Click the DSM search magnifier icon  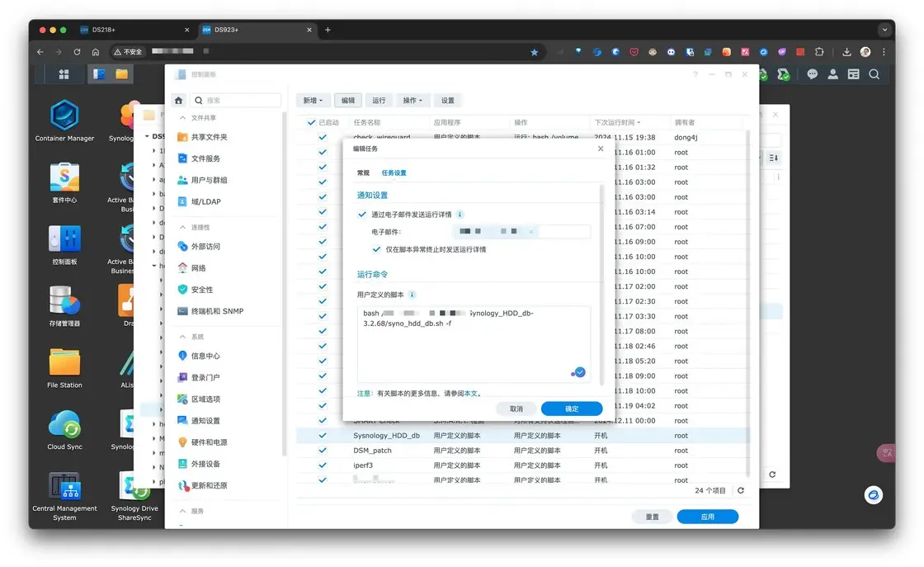[874, 74]
